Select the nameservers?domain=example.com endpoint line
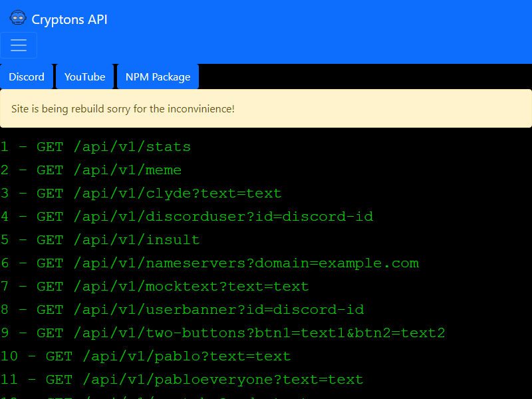The height and width of the screenshot is (399, 532). tap(209, 263)
